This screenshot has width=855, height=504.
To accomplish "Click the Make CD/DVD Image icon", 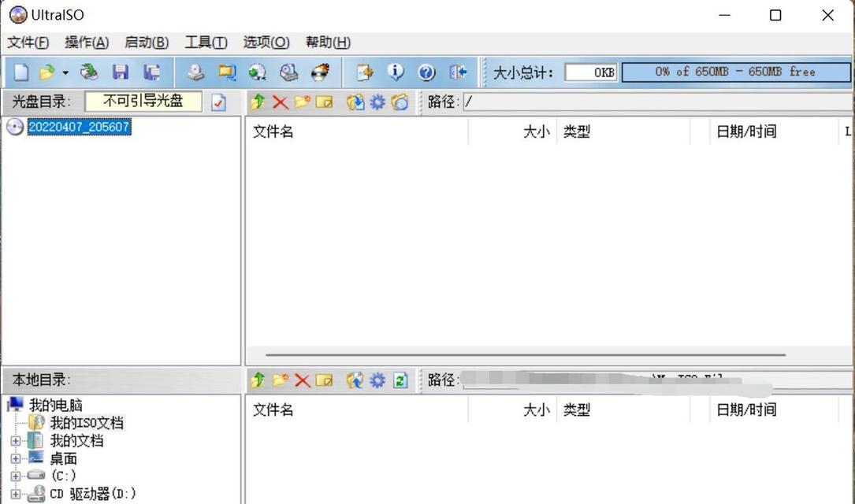I will [195, 72].
